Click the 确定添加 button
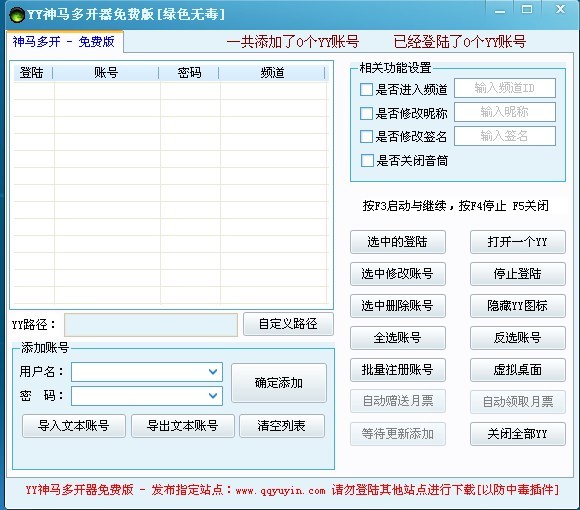The image size is (580, 510). point(279,383)
